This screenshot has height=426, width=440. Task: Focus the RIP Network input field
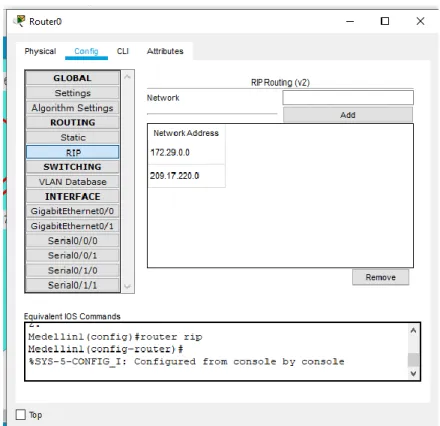[x=348, y=98]
